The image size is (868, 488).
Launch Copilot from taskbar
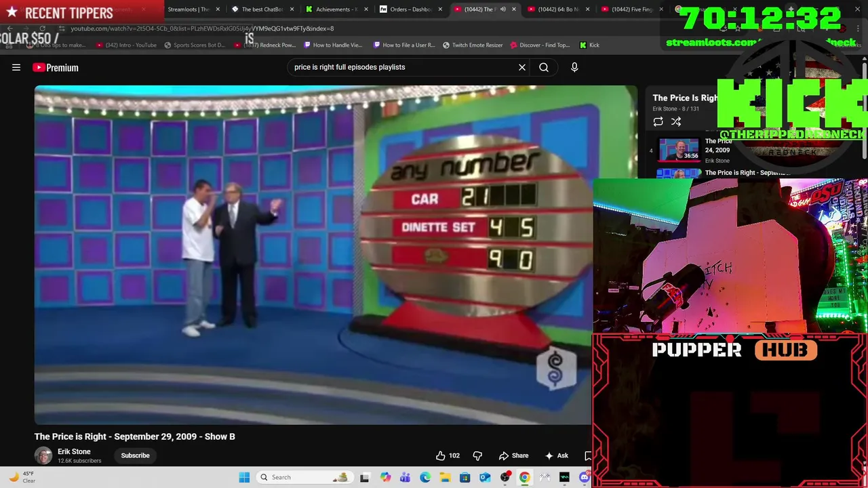tap(385, 477)
